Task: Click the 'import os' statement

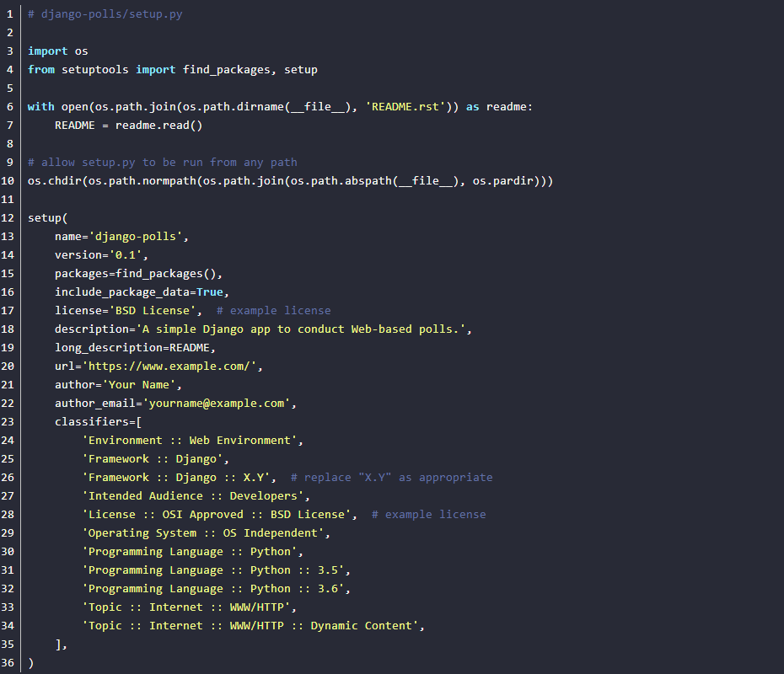Action: pos(58,51)
